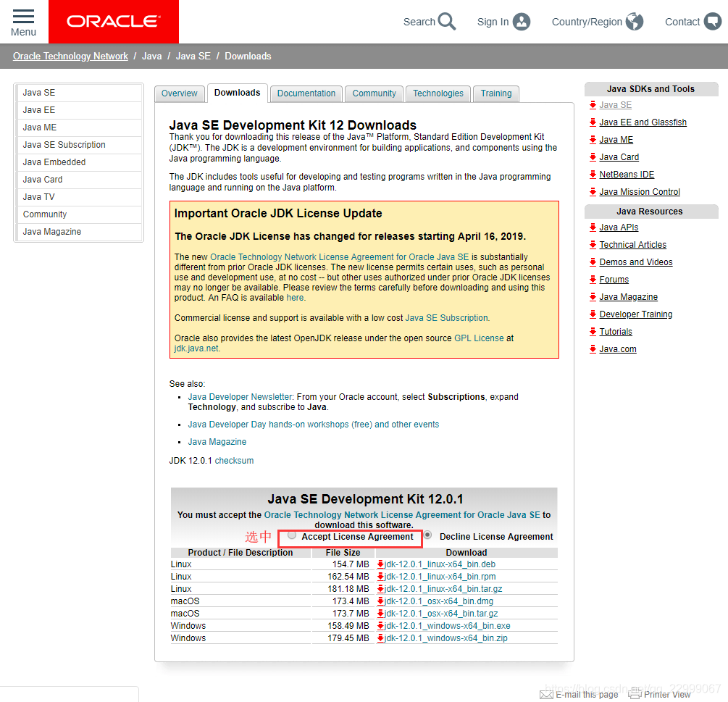Viewport: 728px width, 702px height.
Task: Click the Sign In user icon
Action: point(522,22)
